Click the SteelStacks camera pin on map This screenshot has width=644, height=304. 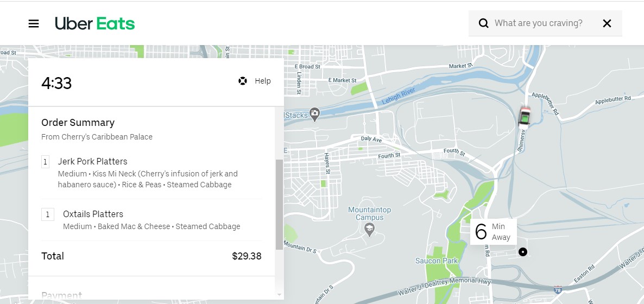click(315, 113)
